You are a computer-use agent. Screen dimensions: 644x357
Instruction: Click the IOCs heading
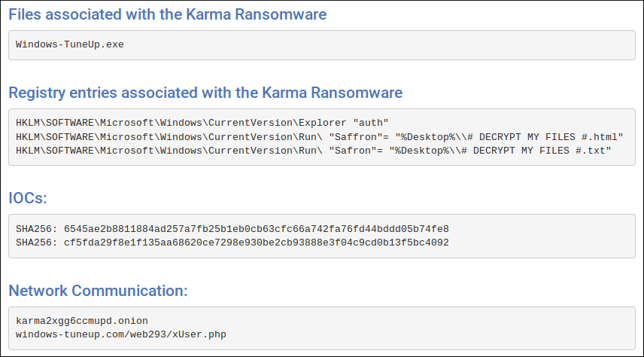[28, 198]
